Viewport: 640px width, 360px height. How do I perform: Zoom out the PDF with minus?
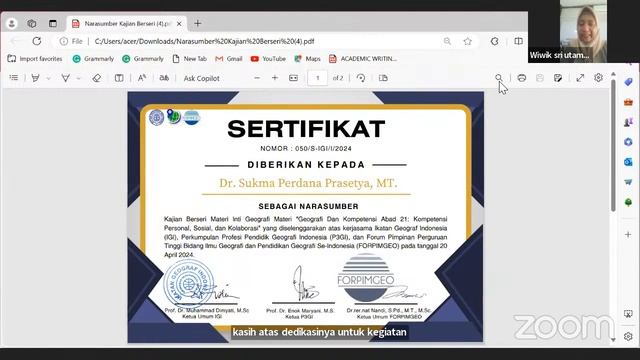pyautogui.click(x=257, y=78)
